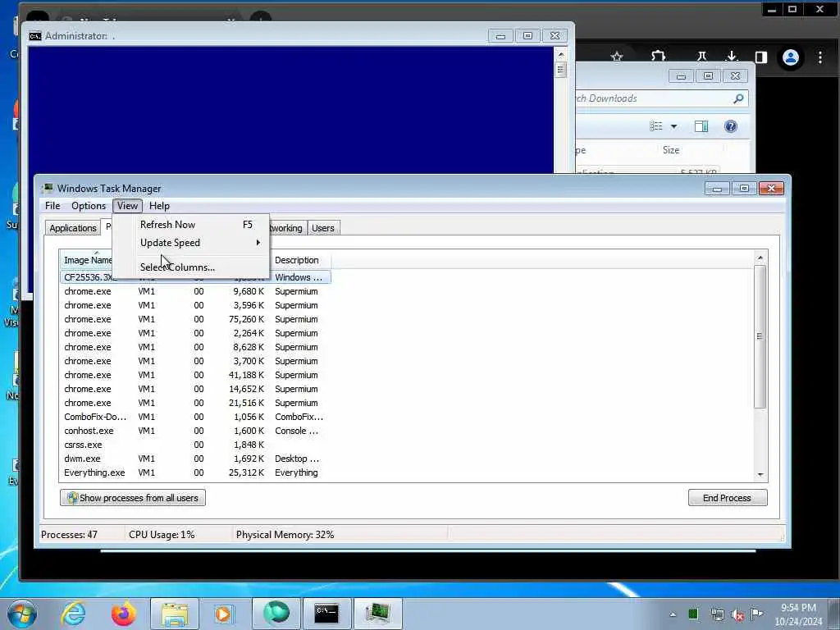Image resolution: width=840 pixels, height=630 pixels.
Task: Click the Search Downloads magnifier icon
Action: click(738, 98)
